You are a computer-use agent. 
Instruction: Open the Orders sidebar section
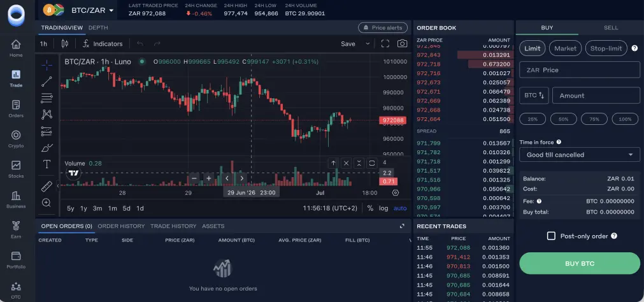point(16,109)
